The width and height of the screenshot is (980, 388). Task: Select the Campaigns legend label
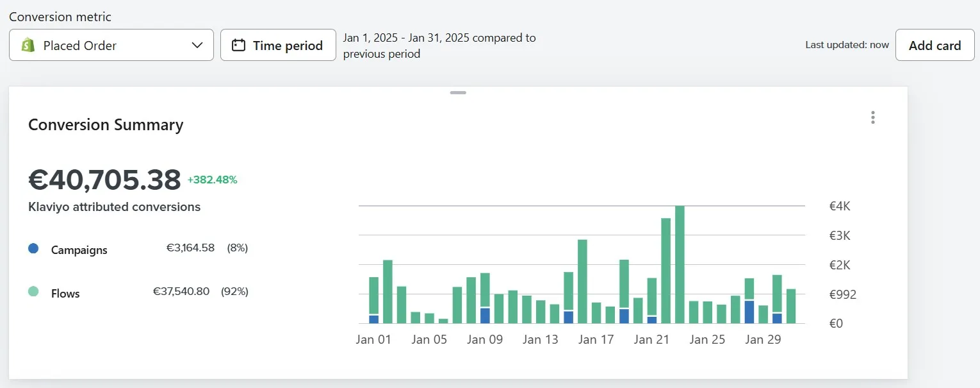click(79, 250)
